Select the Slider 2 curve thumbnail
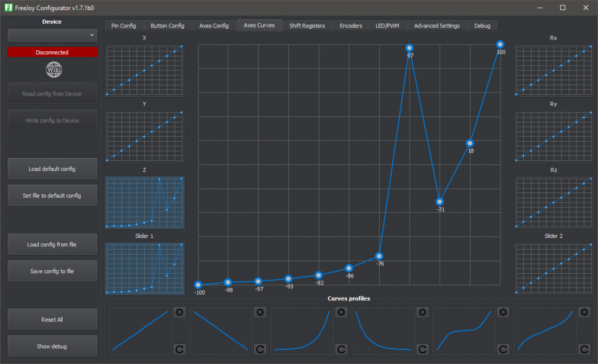This screenshot has height=364, width=598. point(554,268)
